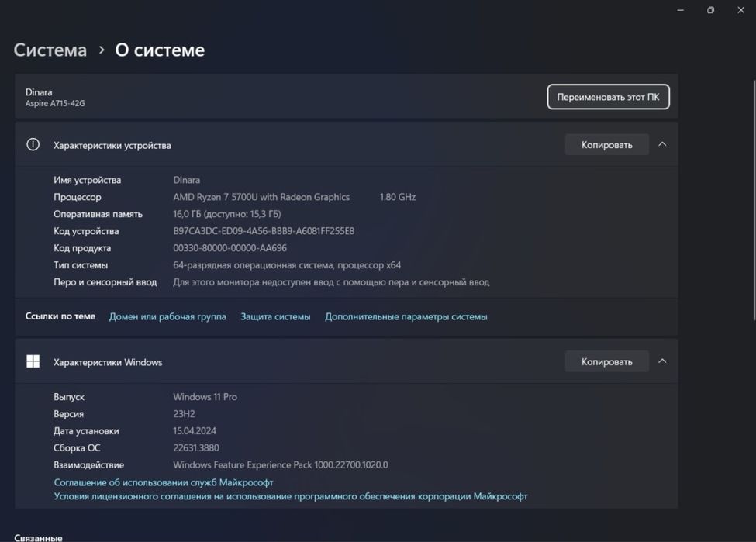Screen dimensions: 756x542
Task: Collapse the Характеристики устройства section chevron
Action: [x=662, y=144]
